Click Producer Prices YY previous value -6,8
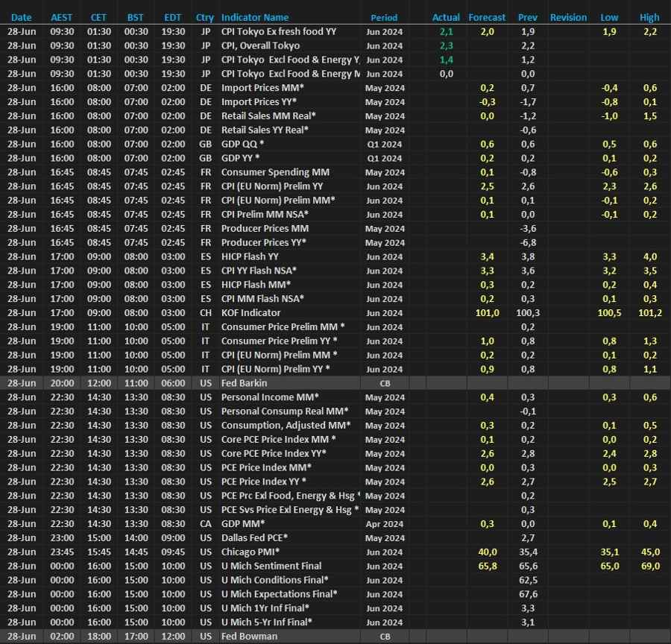Viewport: 671px width, 644px height. tap(528, 243)
